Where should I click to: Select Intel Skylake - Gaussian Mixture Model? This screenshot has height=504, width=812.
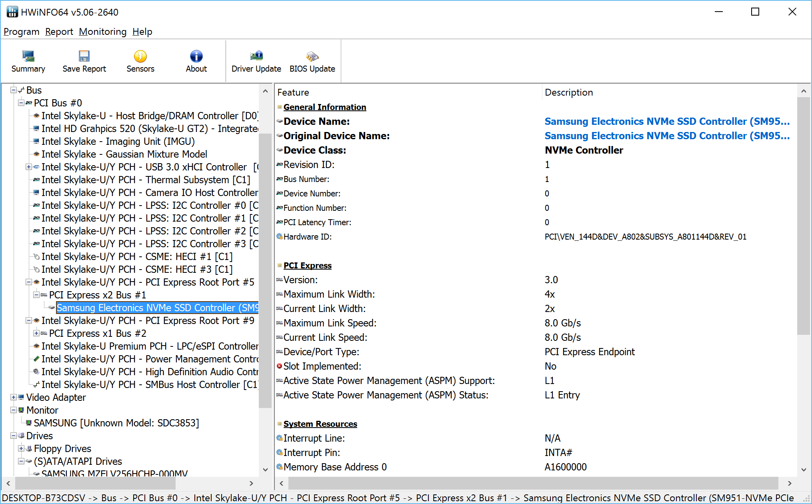[x=124, y=154]
